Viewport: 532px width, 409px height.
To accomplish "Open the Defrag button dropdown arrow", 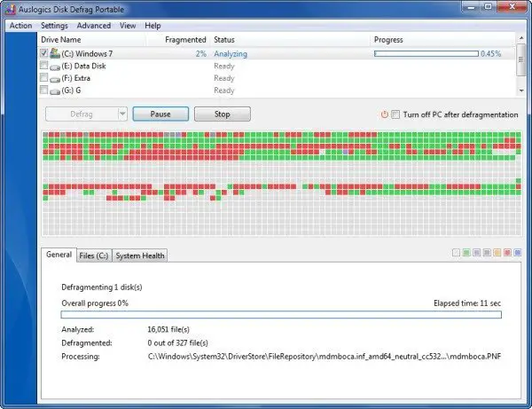I will (x=122, y=114).
